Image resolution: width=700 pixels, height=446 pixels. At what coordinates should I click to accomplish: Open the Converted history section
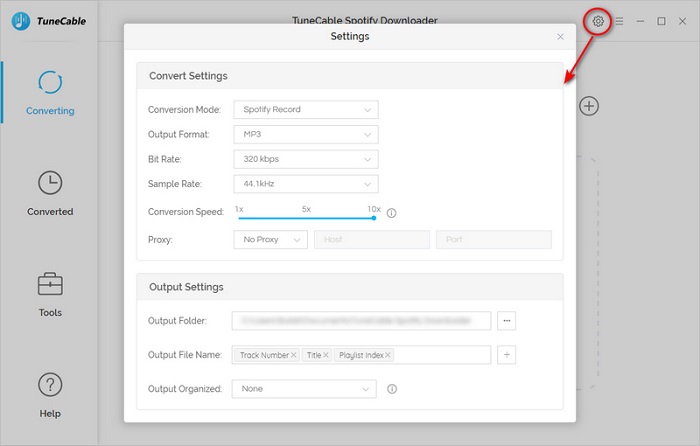coord(50,193)
